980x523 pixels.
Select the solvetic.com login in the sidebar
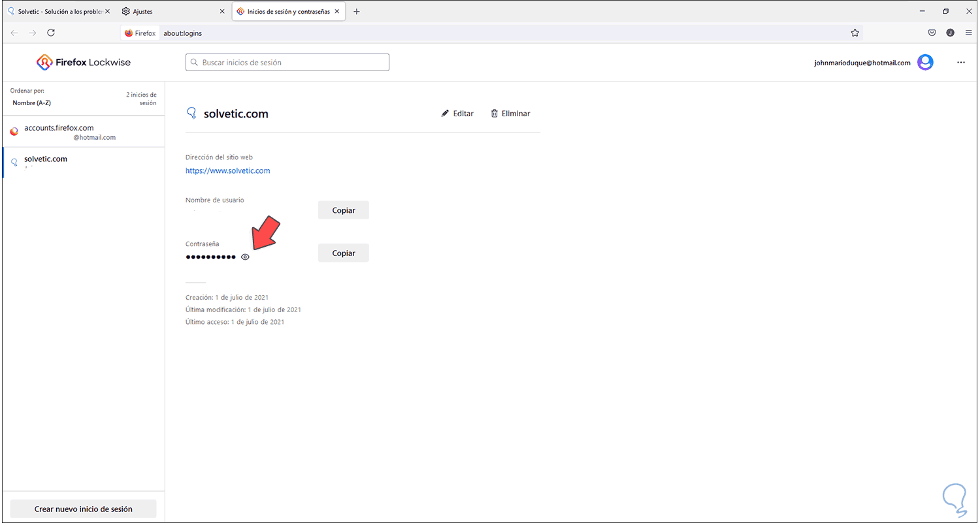click(83, 163)
